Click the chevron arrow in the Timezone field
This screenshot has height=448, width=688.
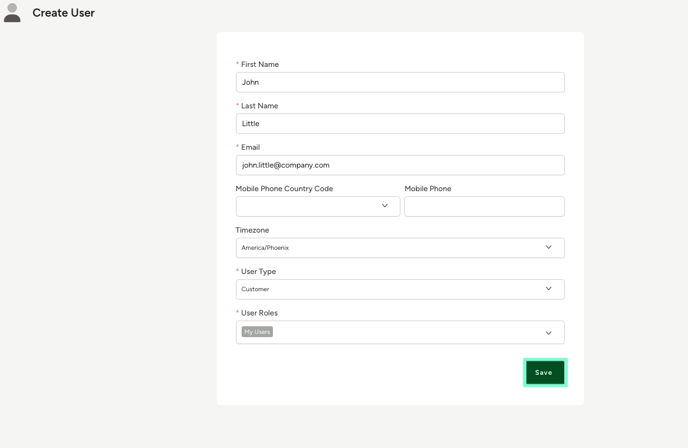pos(548,247)
